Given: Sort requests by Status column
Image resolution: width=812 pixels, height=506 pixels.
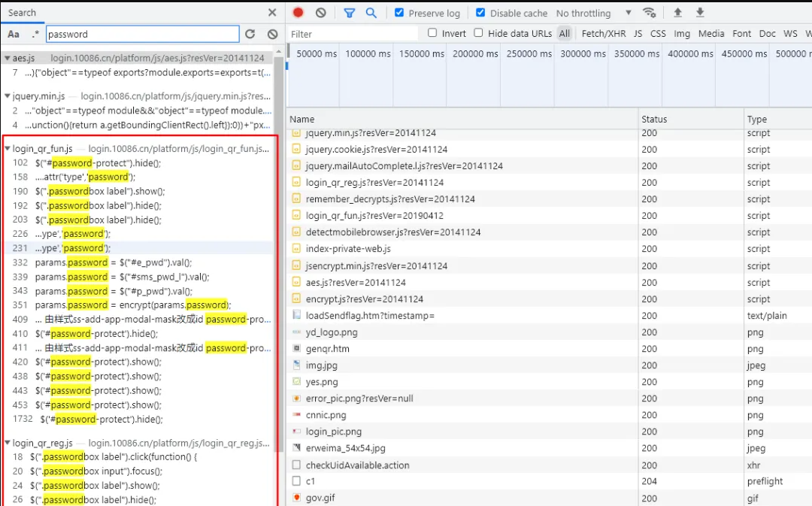Looking at the screenshot, I should [x=691, y=119].
